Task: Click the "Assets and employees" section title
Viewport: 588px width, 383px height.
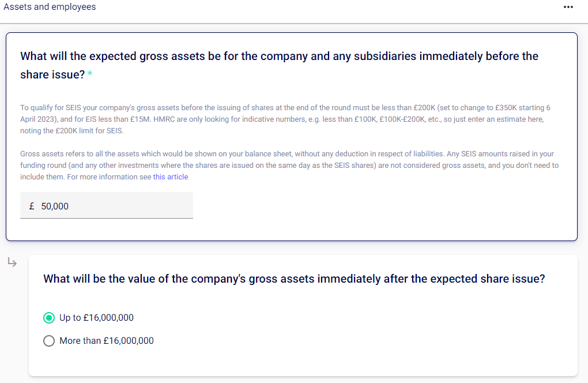Action: pyautogui.click(x=50, y=7)
